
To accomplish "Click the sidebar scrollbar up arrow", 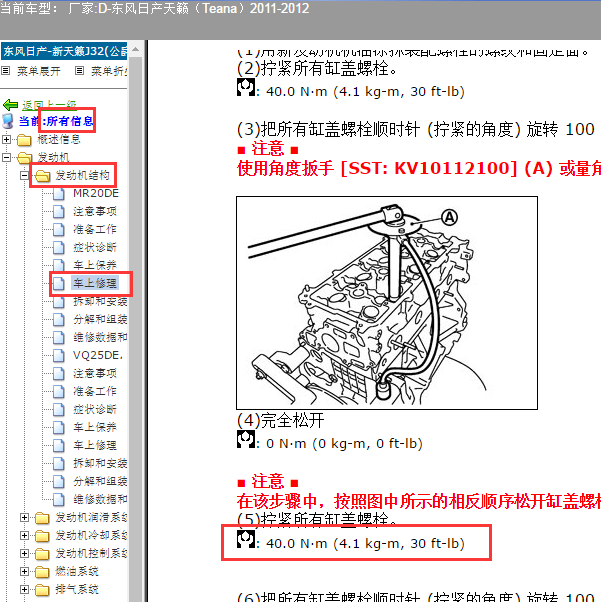I will point(135,49).
